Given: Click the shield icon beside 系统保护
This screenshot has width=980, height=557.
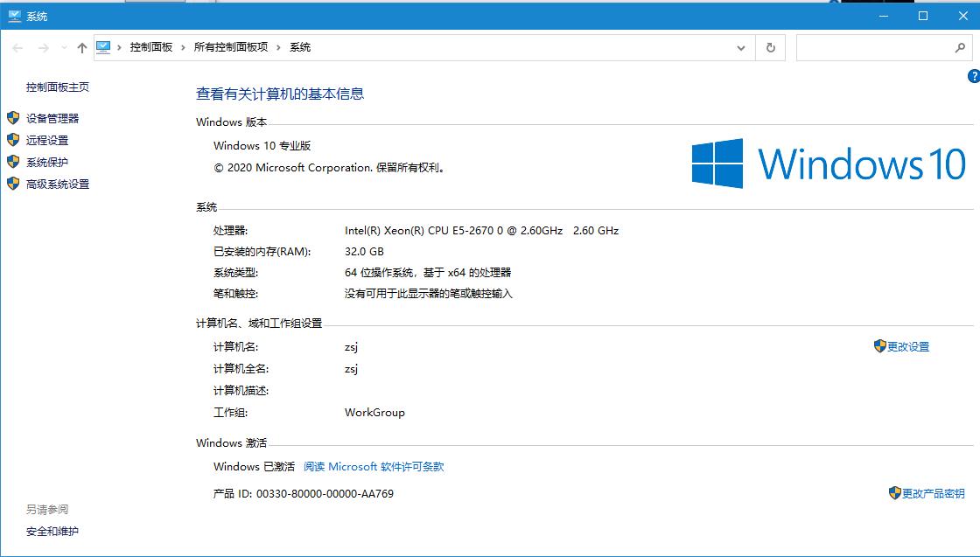Looking at the screenshot, I should (x=13, y=162).
